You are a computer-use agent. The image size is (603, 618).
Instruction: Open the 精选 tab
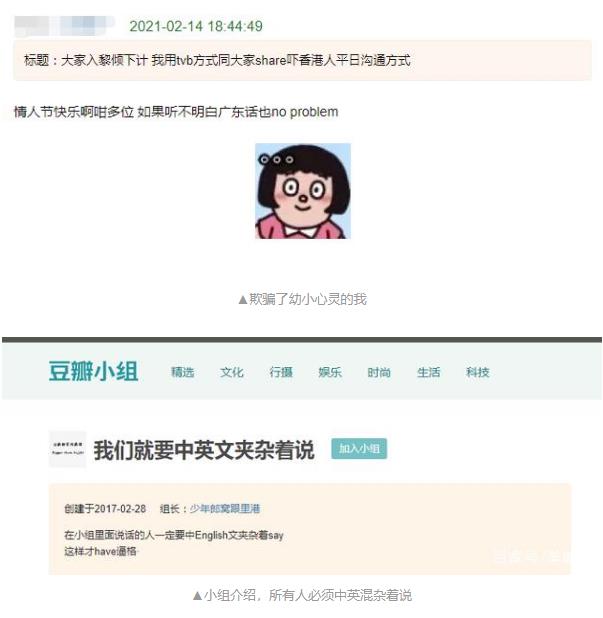182,372
